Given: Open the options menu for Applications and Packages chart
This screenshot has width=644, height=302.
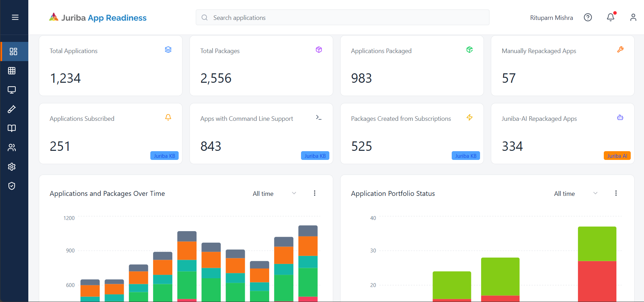Looking at the screenshot, I should point(315,193).
